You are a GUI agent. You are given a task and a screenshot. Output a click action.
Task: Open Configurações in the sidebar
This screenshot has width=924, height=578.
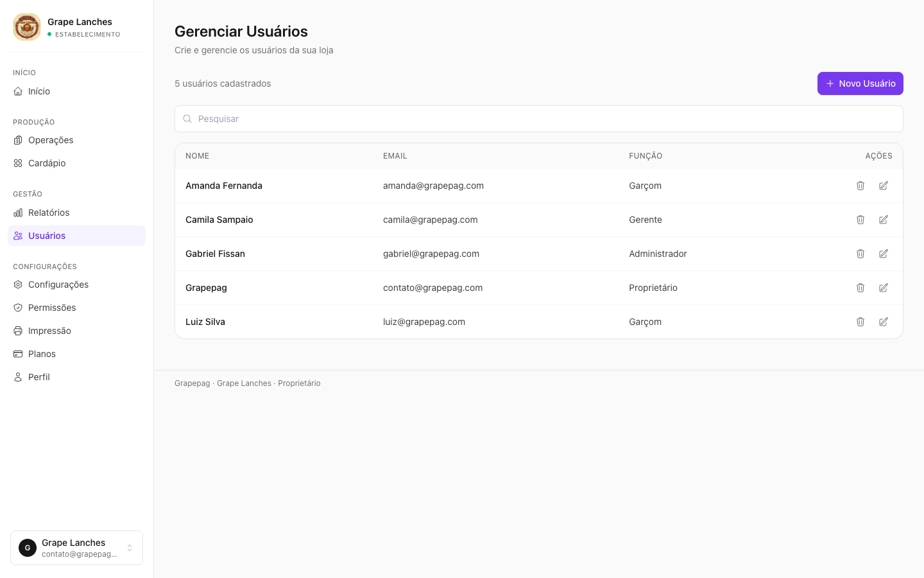(76, 285)
